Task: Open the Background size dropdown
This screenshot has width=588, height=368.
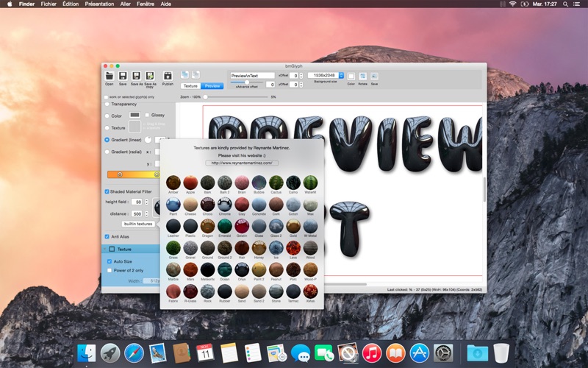Action: [x=326, y=76]
